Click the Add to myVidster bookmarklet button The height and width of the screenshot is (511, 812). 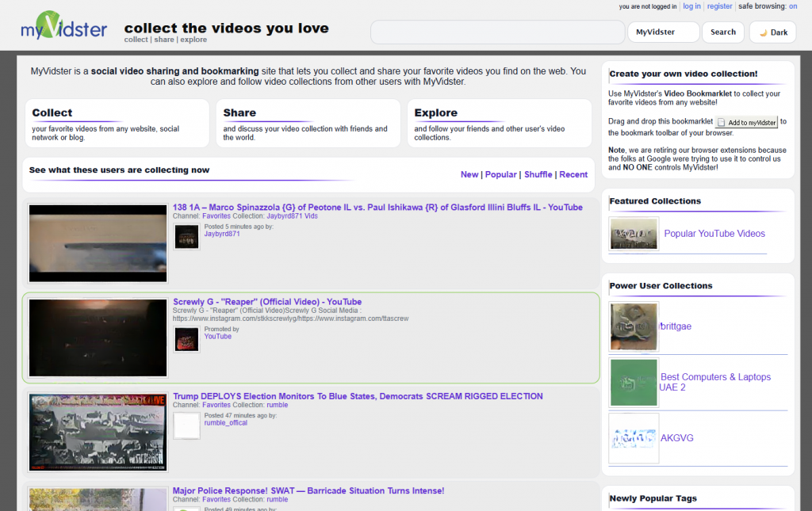pyautogui.click(x=747, y=122)
